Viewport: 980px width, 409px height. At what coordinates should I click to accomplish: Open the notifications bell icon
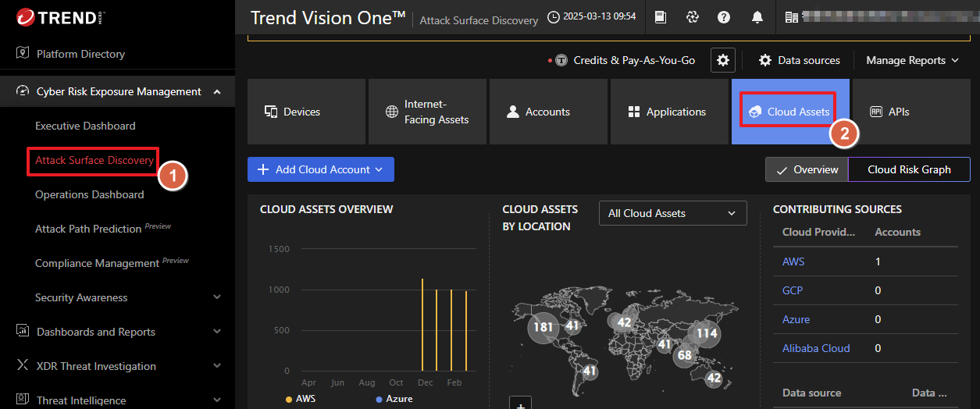click(x=757, y=17)
